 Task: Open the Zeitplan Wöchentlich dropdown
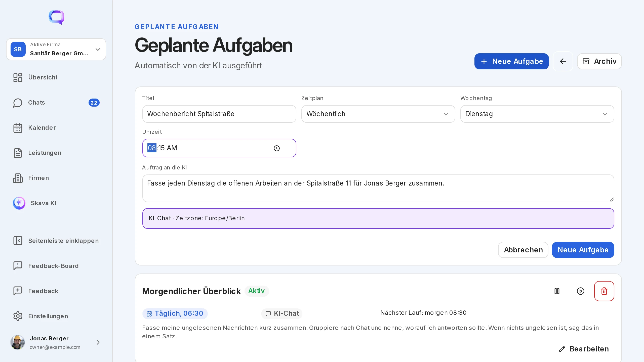[x=378, y=114]
